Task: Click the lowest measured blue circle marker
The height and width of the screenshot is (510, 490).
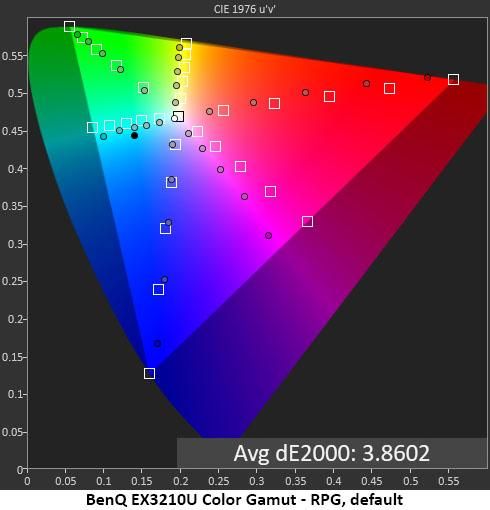Action: [x=157, y=343]
